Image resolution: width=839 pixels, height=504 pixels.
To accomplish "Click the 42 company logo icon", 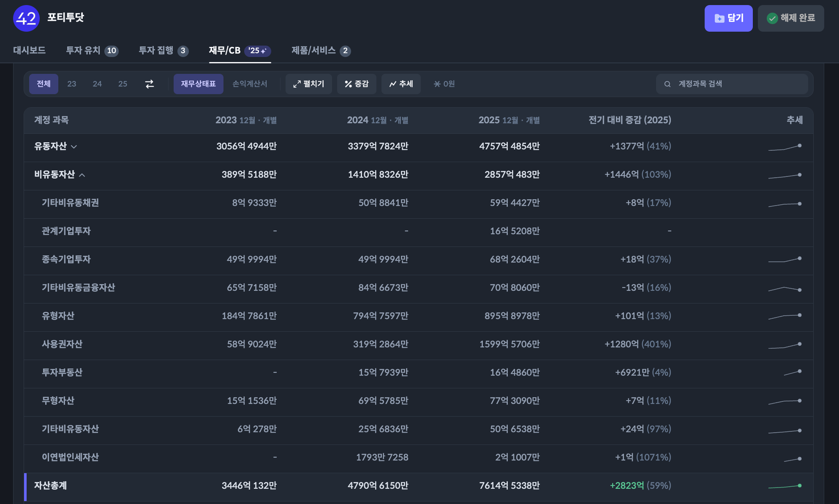I will click(x=26, y=18).
